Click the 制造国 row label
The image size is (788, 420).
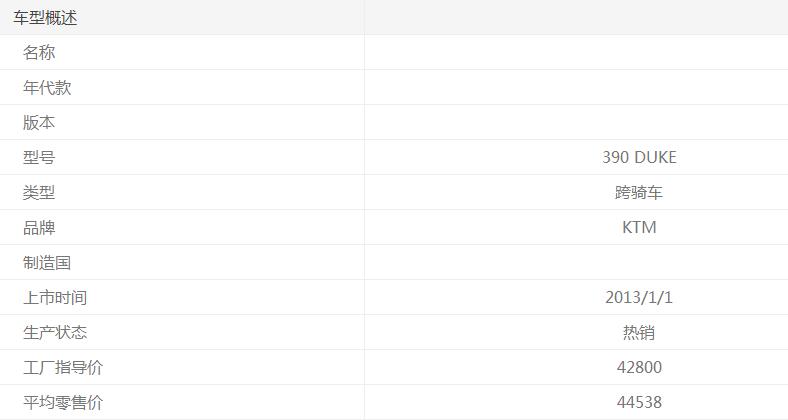tap(47, 263)
